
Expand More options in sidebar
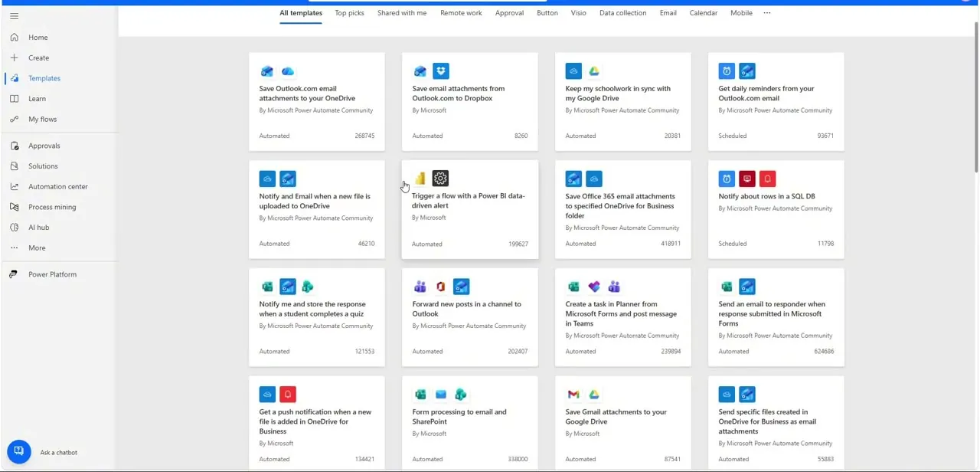coord(37,248)
